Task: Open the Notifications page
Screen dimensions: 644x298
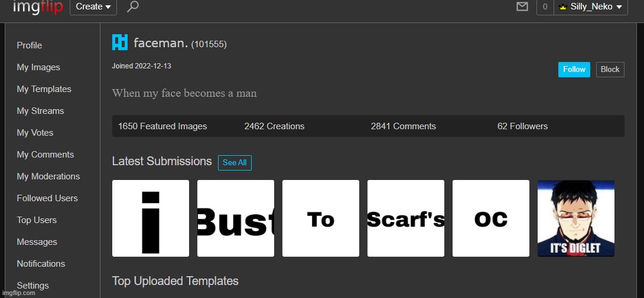Action: click(41, 264)
